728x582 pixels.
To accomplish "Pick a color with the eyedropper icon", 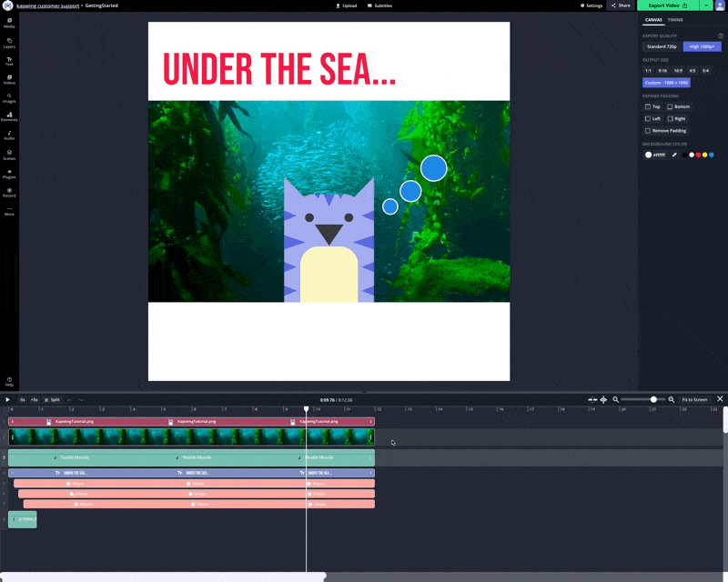I will point(674,155).
